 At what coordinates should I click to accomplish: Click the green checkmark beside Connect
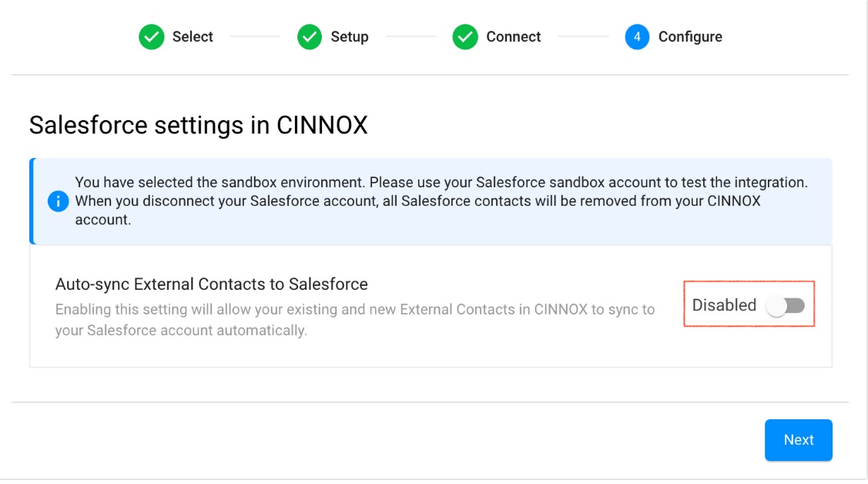pos(465,37)
